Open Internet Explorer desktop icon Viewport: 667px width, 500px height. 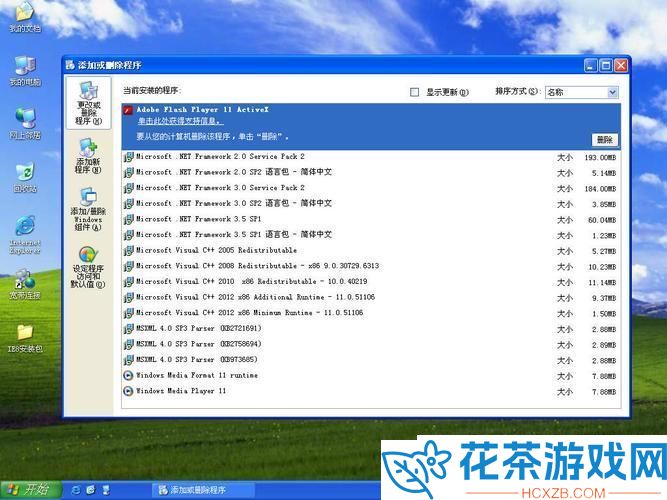coord(25,234)
